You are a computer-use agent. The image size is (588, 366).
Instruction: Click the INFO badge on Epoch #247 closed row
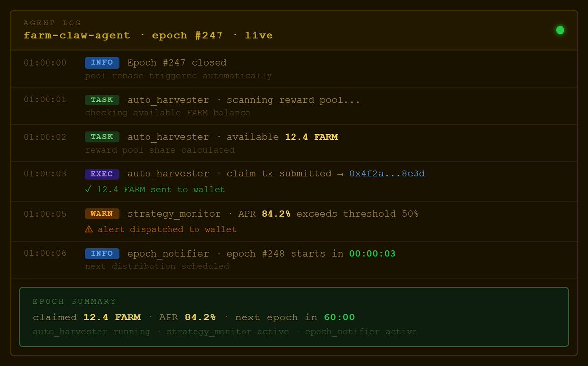[102, 63]
